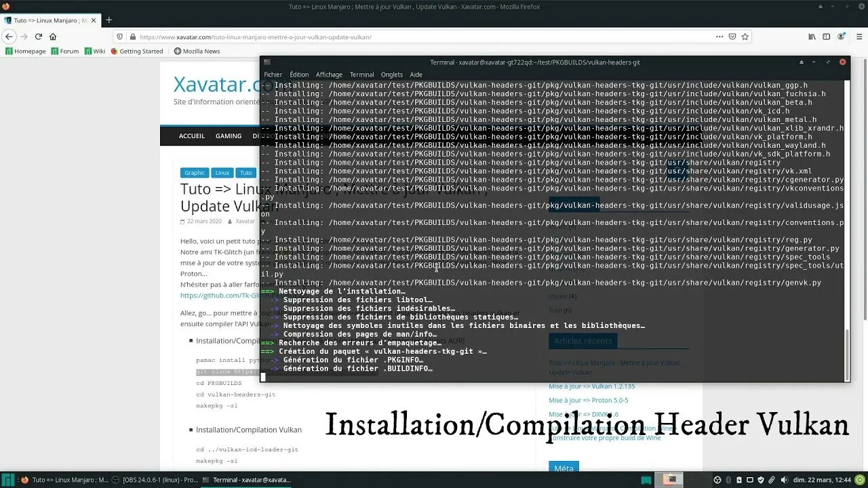Screen dimensions: 868x488
Task: Switch to Firefox Tuto taskbar item
Action: (65, 480)
